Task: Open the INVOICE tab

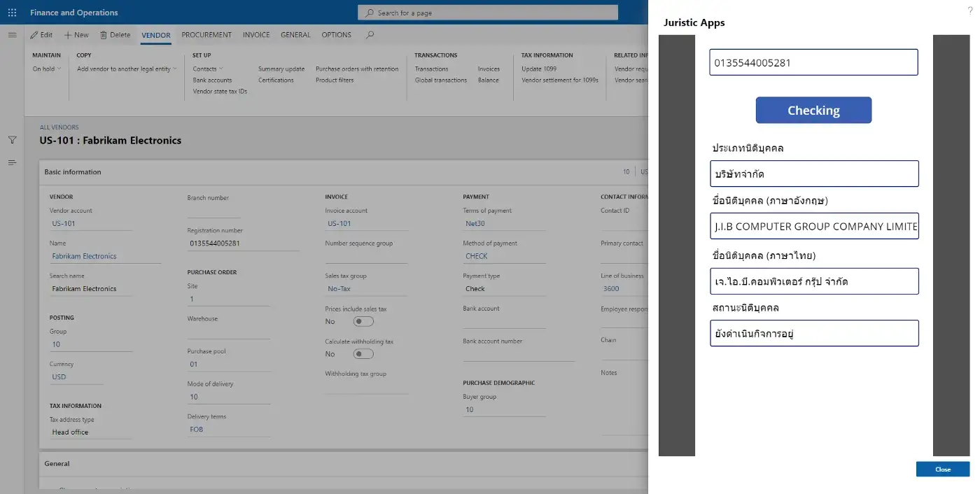Action: (256, 35)
